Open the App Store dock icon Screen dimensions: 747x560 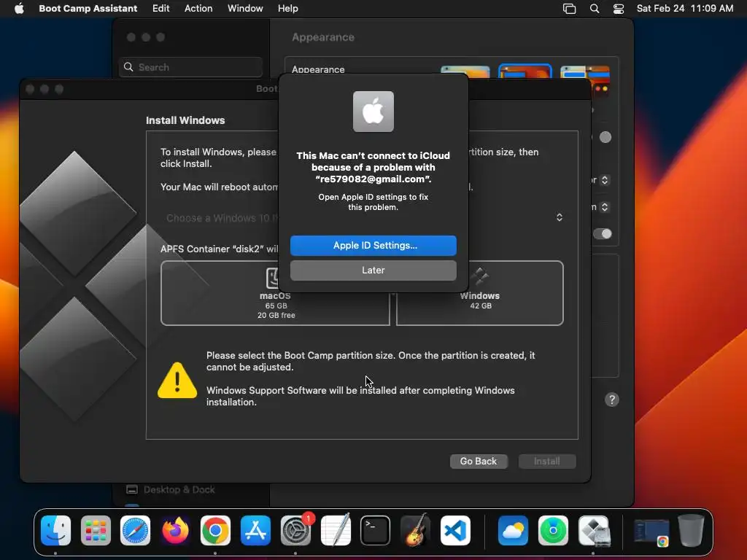click(x=255, y=530)
